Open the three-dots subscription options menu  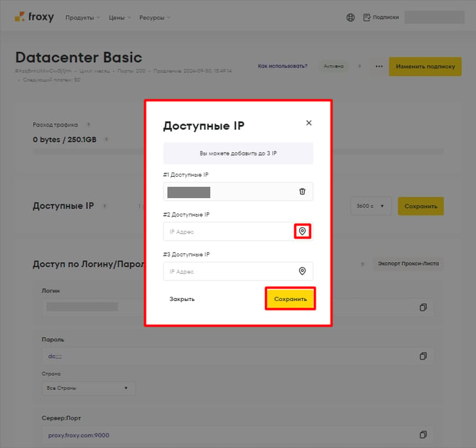(x=379, y=66)
